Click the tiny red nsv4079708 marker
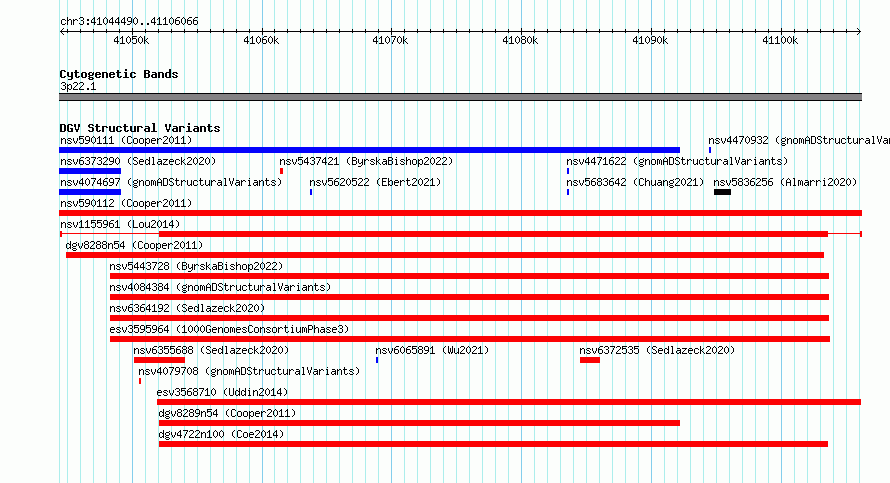Viewport: 890px width, 483px height. (140, 381)
